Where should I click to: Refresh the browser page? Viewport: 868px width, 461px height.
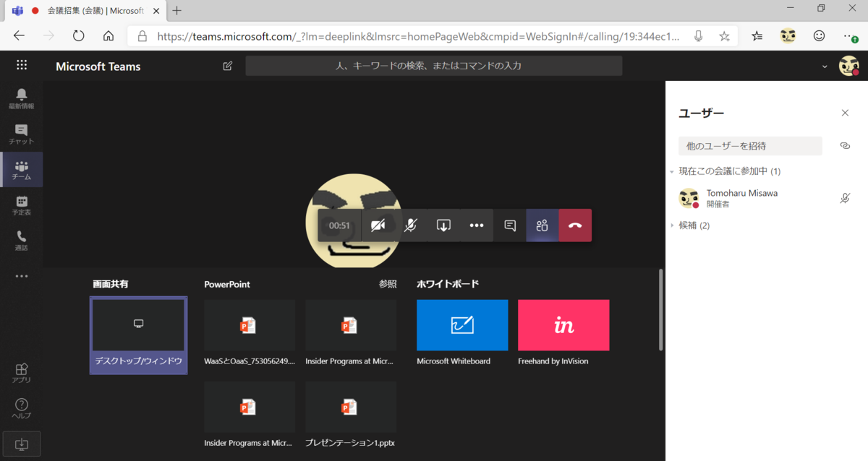click(78, 36)
